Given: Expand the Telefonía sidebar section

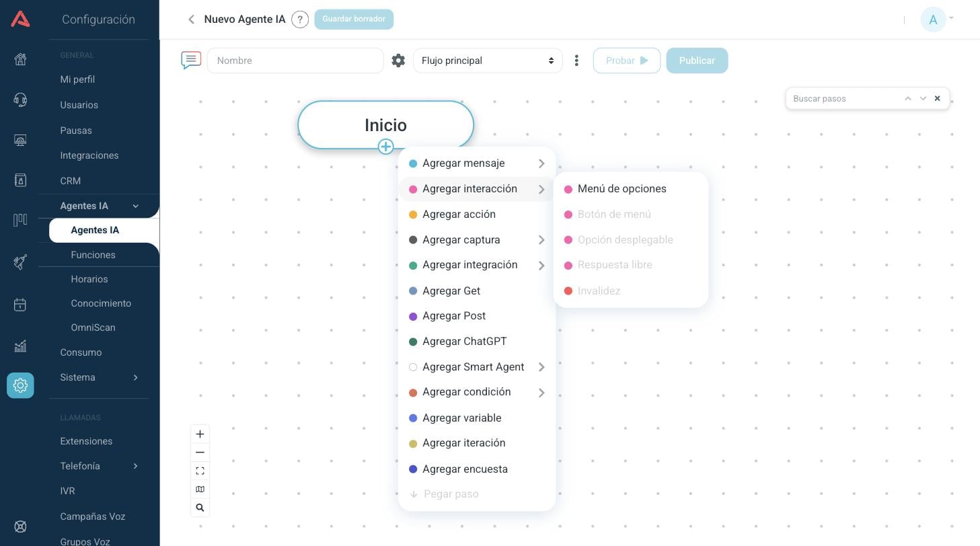Looking at the screenshot, I should [x=135, y=467].
